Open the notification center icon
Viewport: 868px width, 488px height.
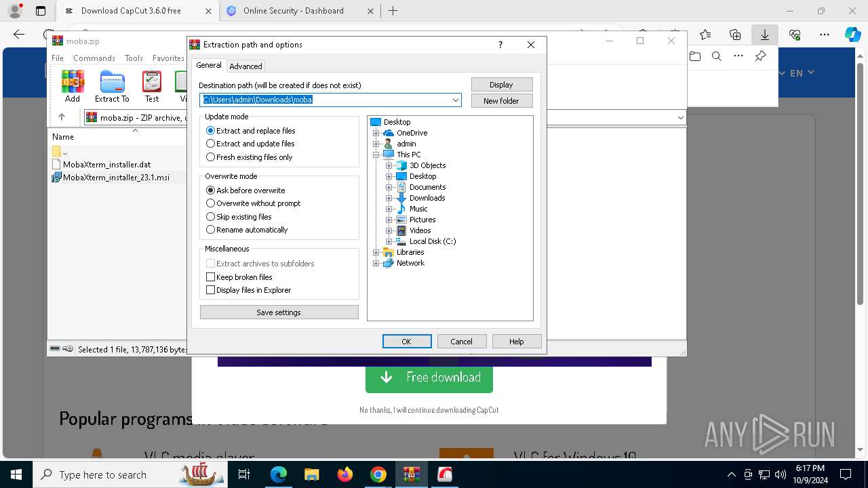846,474
